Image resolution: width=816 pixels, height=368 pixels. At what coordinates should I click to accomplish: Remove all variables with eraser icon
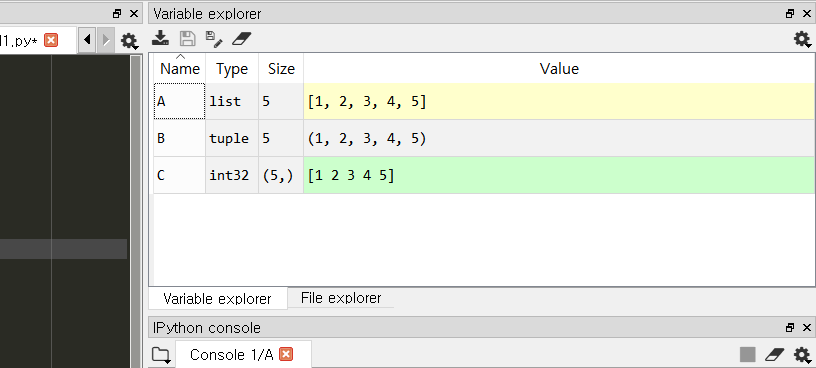click(241, 38)
